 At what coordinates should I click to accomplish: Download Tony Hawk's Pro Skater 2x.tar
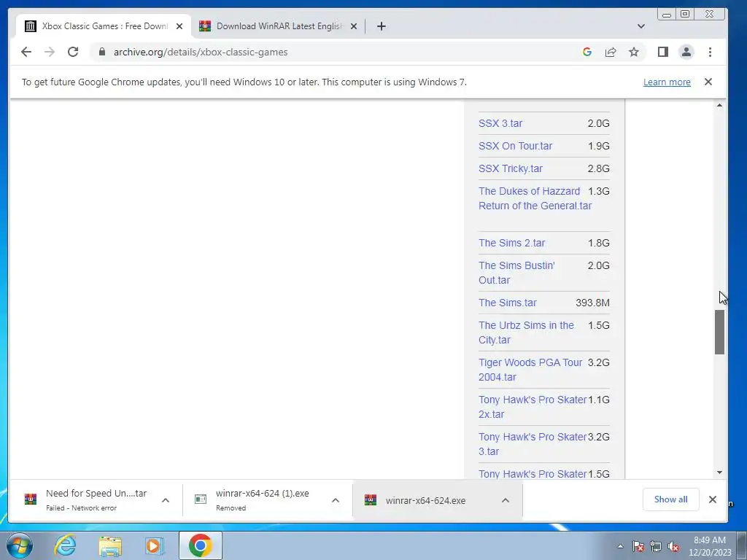[532, 407]
